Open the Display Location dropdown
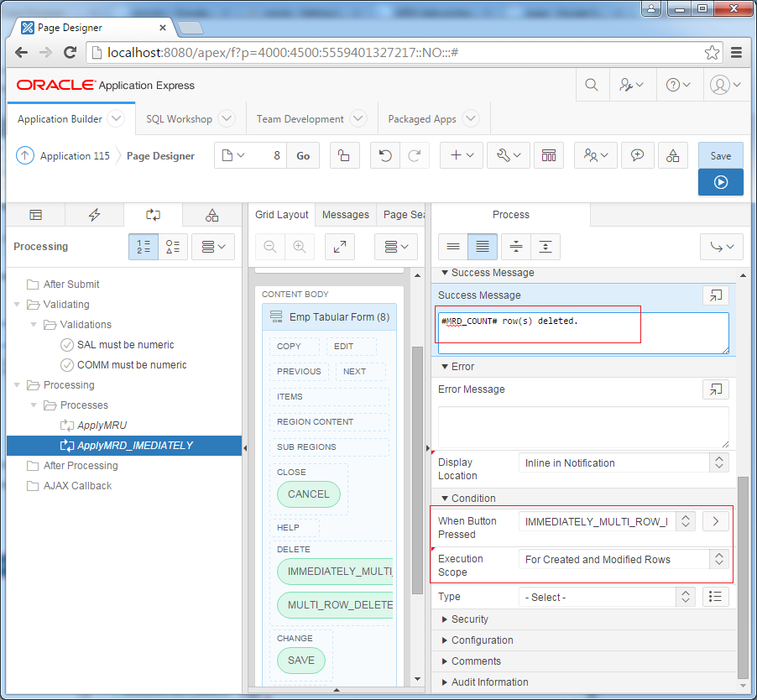 [624, 463]
